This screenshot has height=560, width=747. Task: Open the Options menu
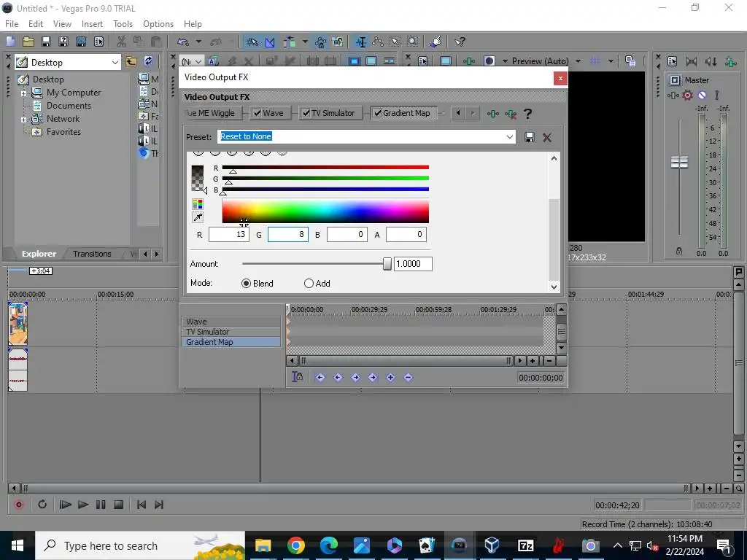point(158,24)
